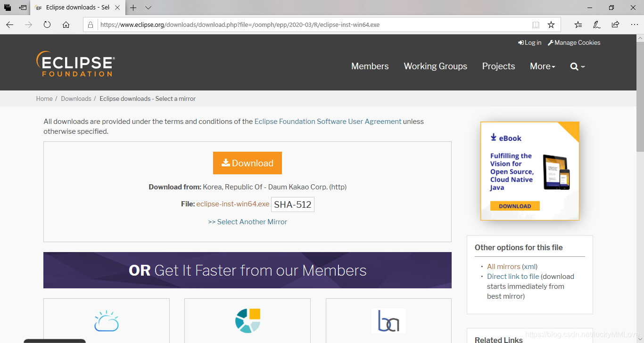The image size is (644, 343).
Task: Open the Edge settings ellipsis menu
Action: [x=634, y=24]
